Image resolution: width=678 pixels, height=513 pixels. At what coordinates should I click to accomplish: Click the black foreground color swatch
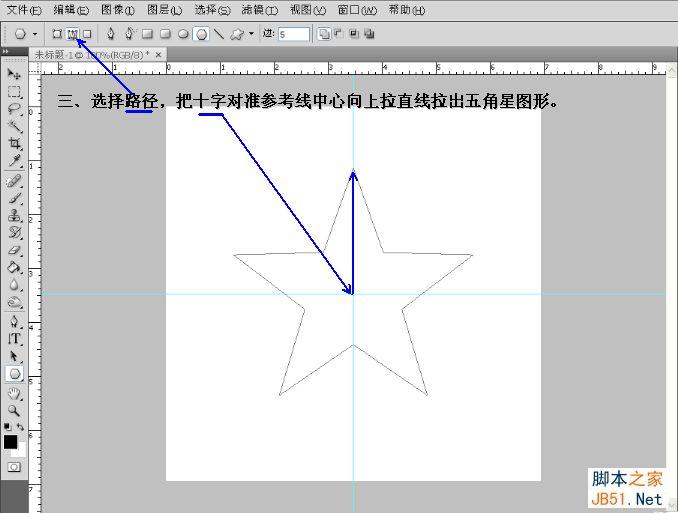pos(10,441)
